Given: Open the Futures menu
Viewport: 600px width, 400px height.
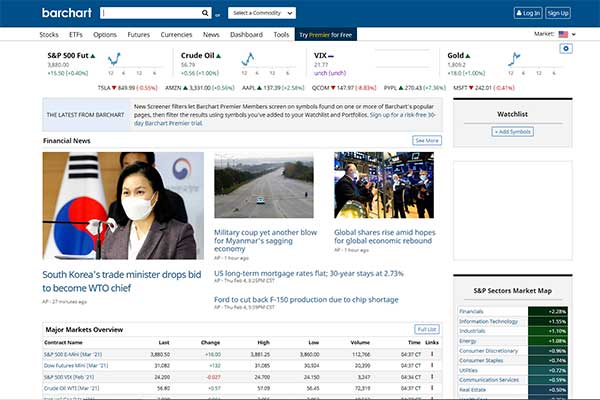Looking at the screenshot, I should point(139,34).
